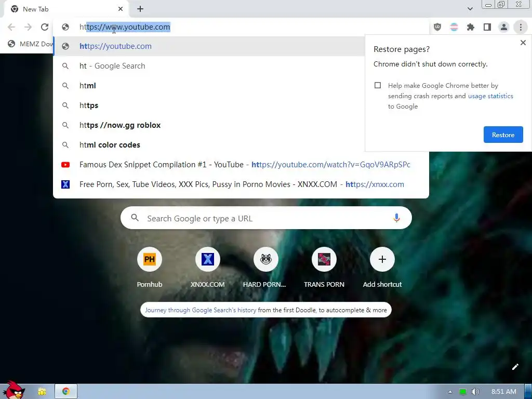Click the globe site-info icon in address bar
Screen dimensions: 532x399
pos(65,27)
